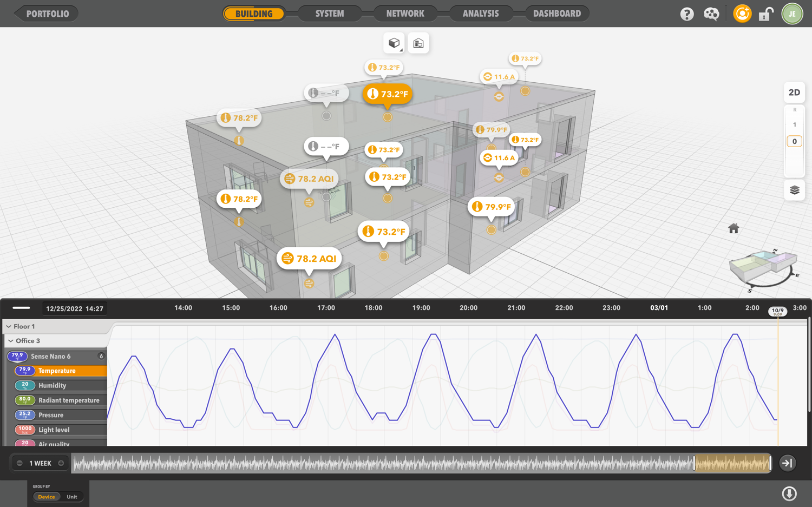This screenshot has width=812, height=507.
Task: Open the 3D cube view icon
Action: (x=394, y=43)
